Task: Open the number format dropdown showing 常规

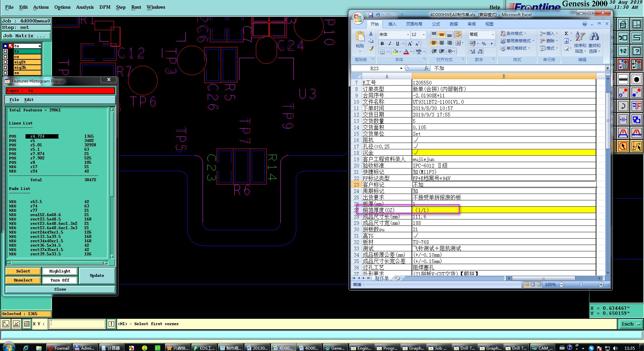Action: point(493,35)
